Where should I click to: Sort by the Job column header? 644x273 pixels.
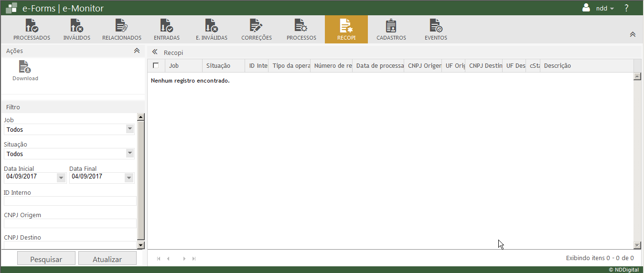pyautogui.click(x=183, y=66)
